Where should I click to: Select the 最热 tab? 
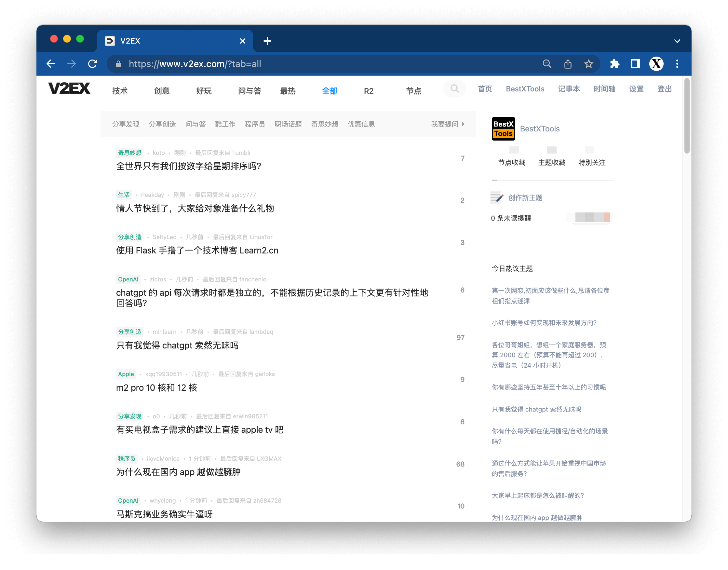click(x=288, y=91)
